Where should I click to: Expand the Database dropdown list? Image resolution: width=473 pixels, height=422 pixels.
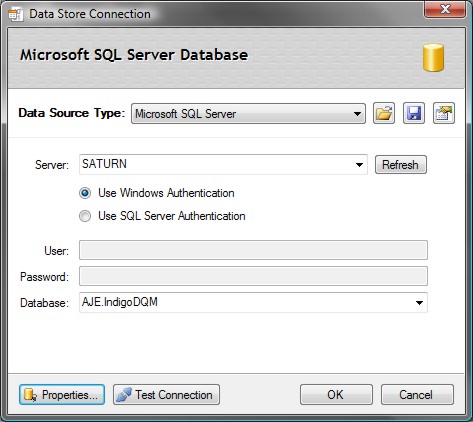pyautogui.click(x=419, y=303)
